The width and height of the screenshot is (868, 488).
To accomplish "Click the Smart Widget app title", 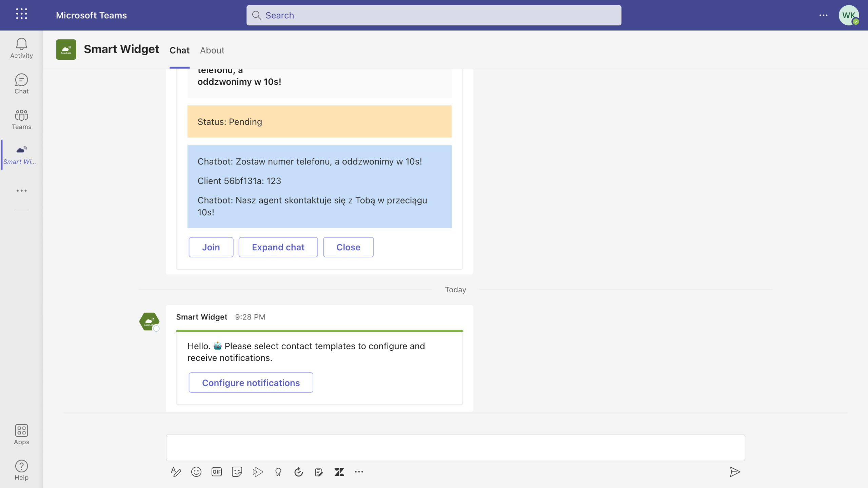I will tap(121, 49).
